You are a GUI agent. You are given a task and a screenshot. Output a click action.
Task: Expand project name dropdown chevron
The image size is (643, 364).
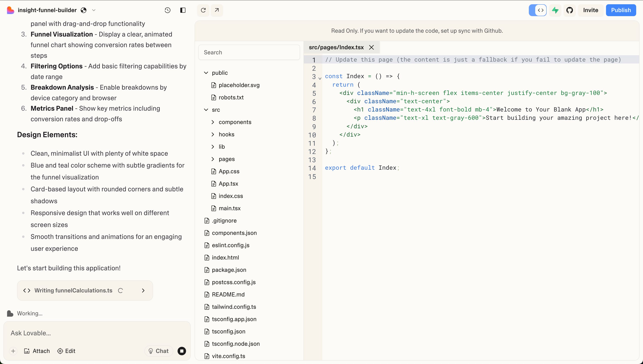point(94,10)
